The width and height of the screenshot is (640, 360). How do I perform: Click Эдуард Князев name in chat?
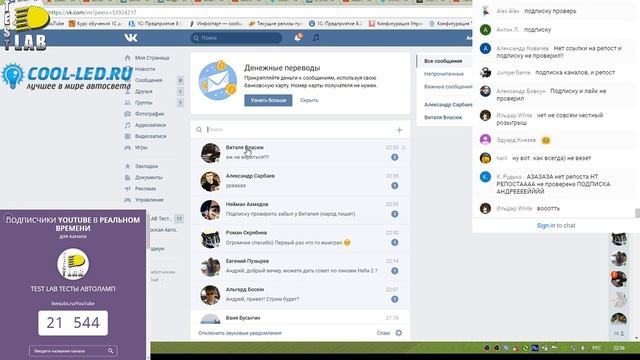point(516,140)
